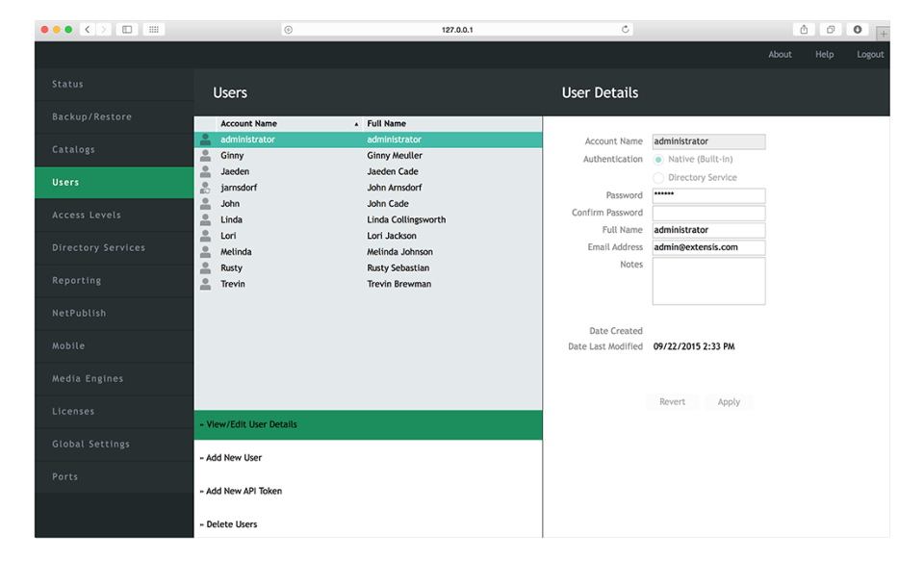Expand the Delete Users section
The height and width of the screenshot is (586, 924).
pyautogui.click(x=229, y=523)
